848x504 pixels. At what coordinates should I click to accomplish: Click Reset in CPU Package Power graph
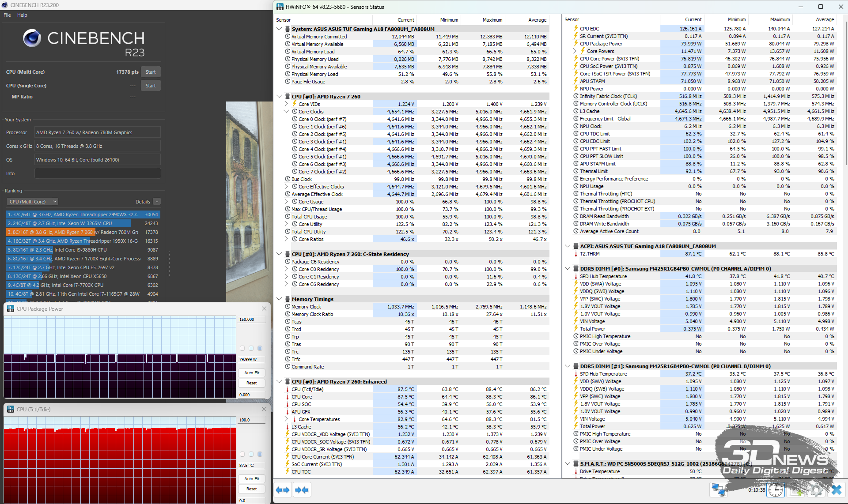pos(252,383)
